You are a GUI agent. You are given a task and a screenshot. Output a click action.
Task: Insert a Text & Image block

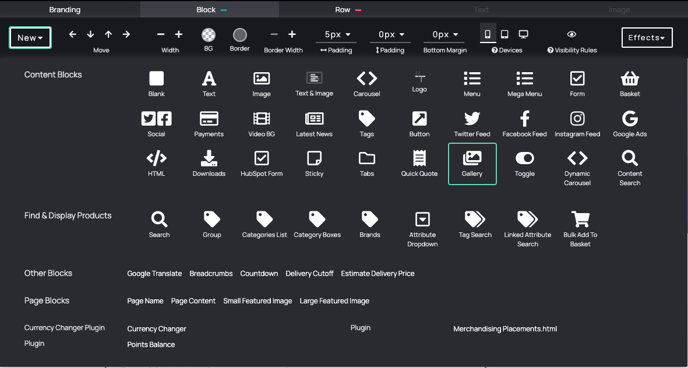coord(314,84)
